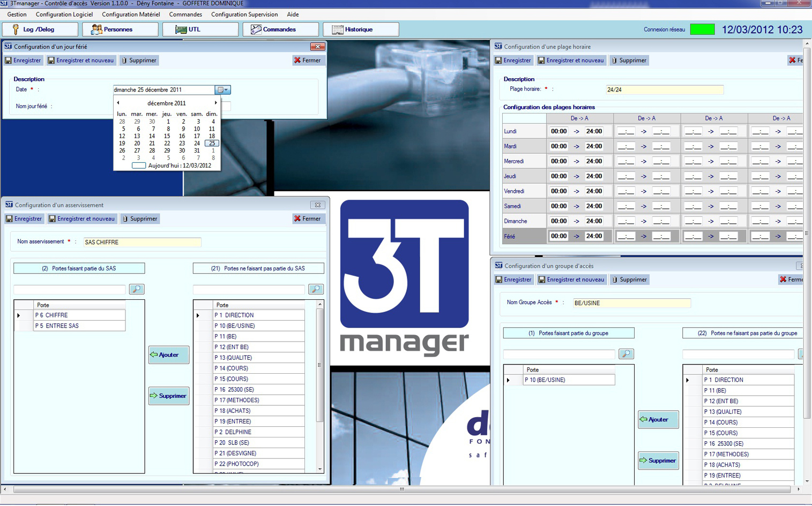Select the Férié row header
The width and height of the screenshot is (812, 506).
(524, 236)
